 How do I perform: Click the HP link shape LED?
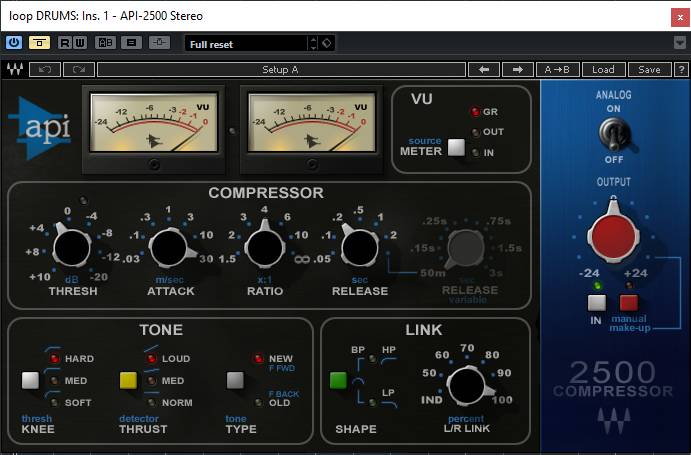[x=372, y=358]
